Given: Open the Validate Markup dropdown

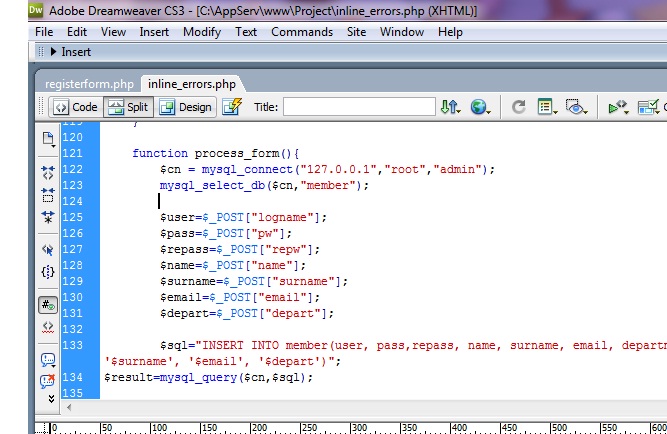Looking at the screenshot, I should click(x=618, y=107).
